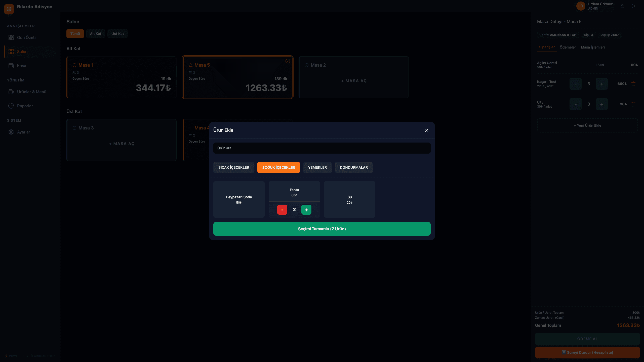Click the Ürün ara search field
This screenshot has width=644, height=362.
322,148
